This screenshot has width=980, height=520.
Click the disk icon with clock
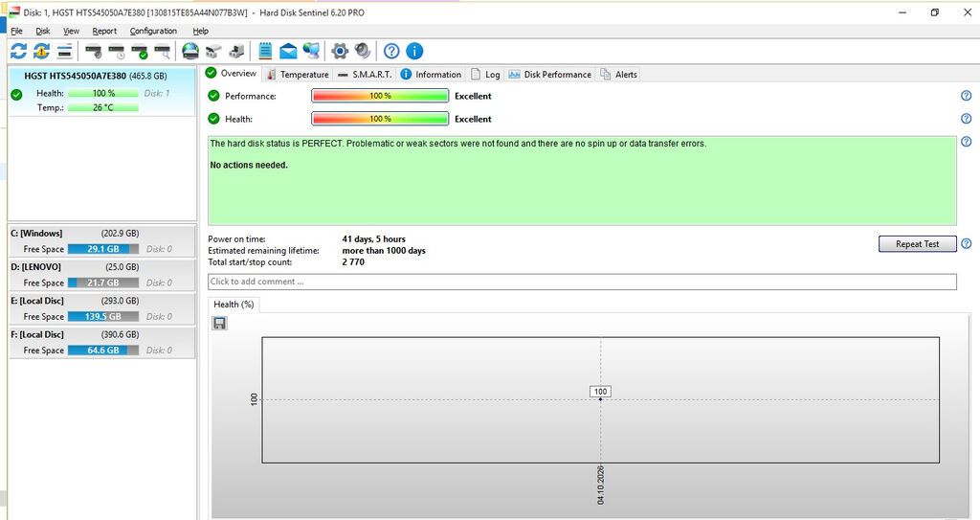117,51
